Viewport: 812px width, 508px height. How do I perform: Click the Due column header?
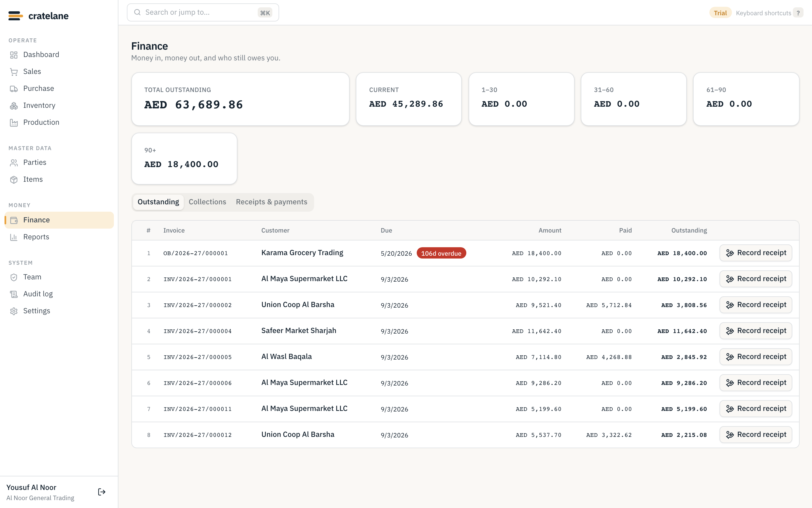pos(386,231)
